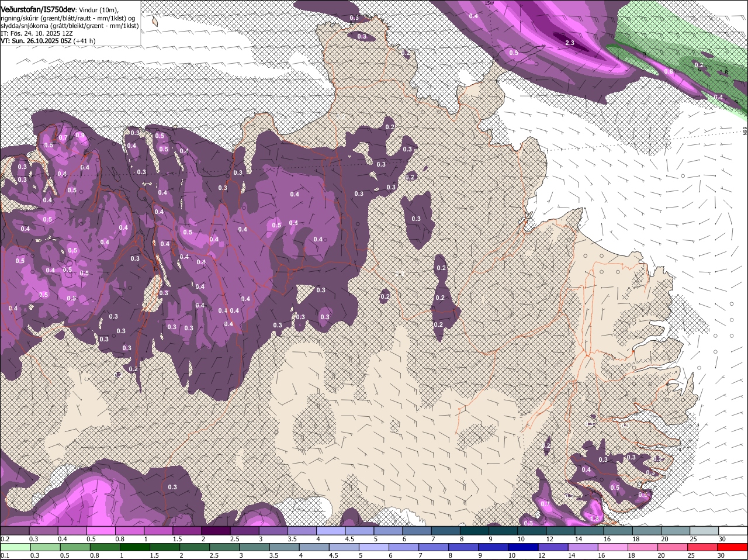Pick darkest purple upper swatch starting at 2

(216, 530)
